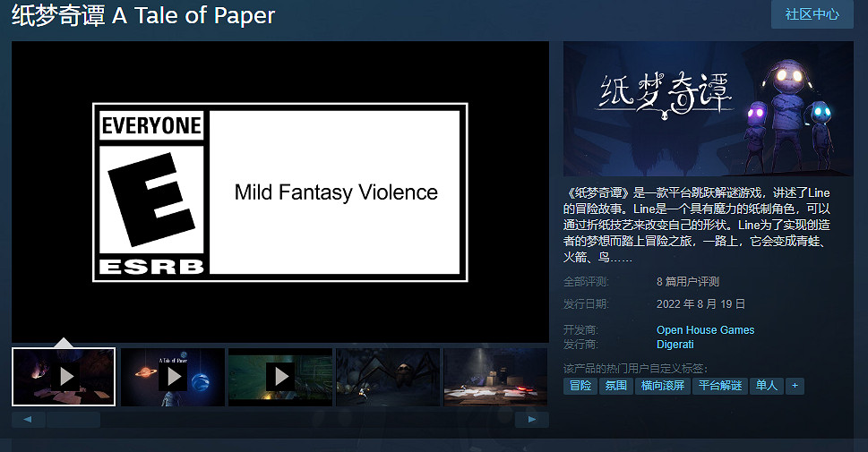Screen dimensions: 868x452
Task: Play the third green-toned trailer thumbnail
Action: [x=280, y=377]
